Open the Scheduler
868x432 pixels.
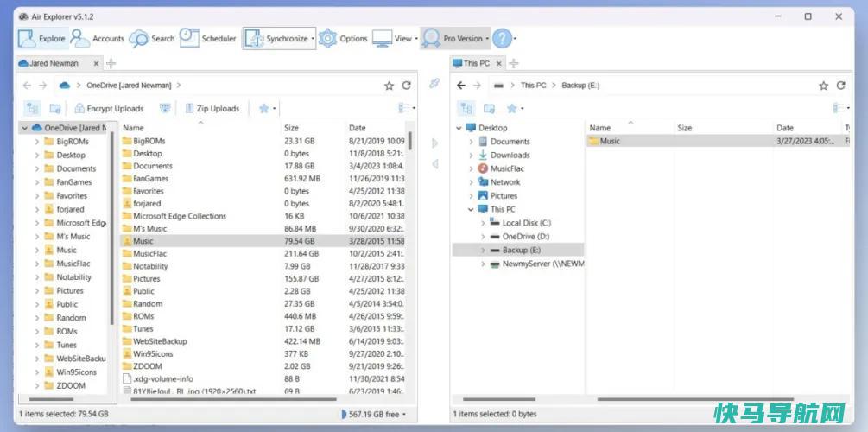point(208,39)
